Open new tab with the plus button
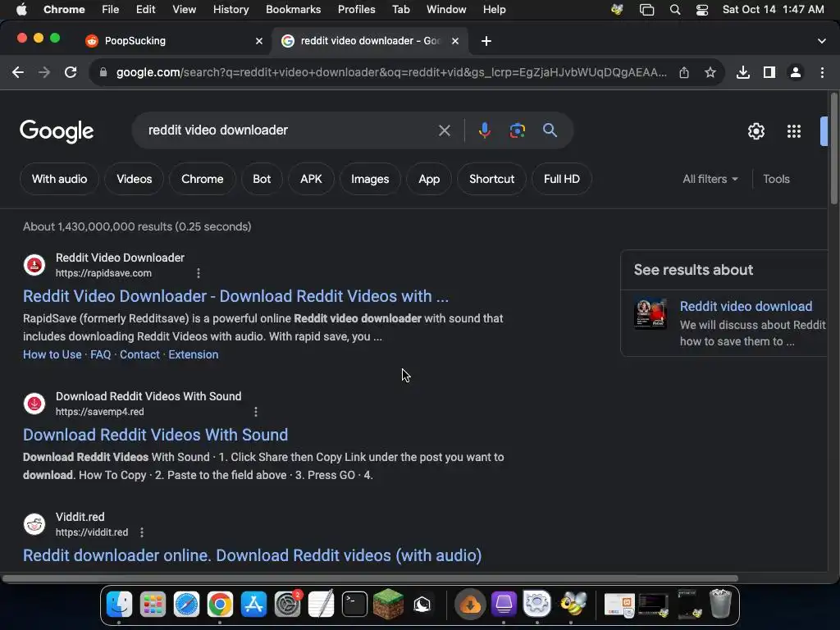The width and height of the screenshot is (840, 630). tap(486, 41)
